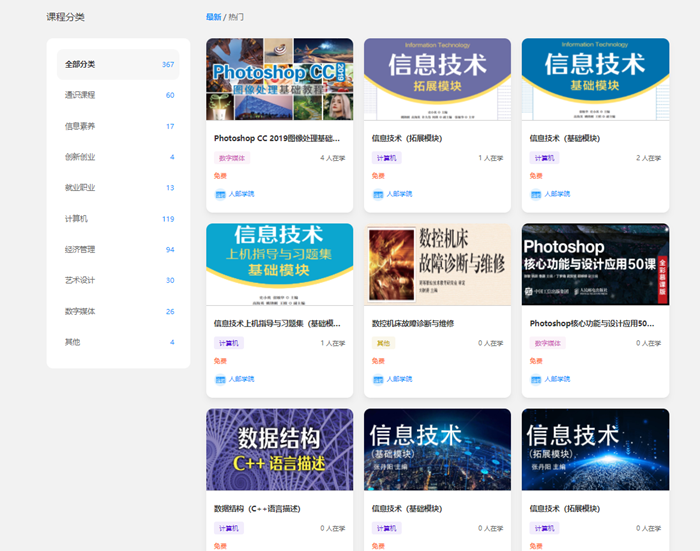This screenshot has height=551, width=700.
Task: Open the 数控机床 故障诊断与维修 cover image
Action: coord(438,264)
